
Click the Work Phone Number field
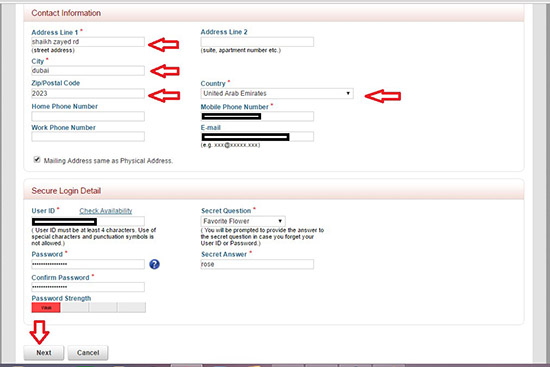88,136
